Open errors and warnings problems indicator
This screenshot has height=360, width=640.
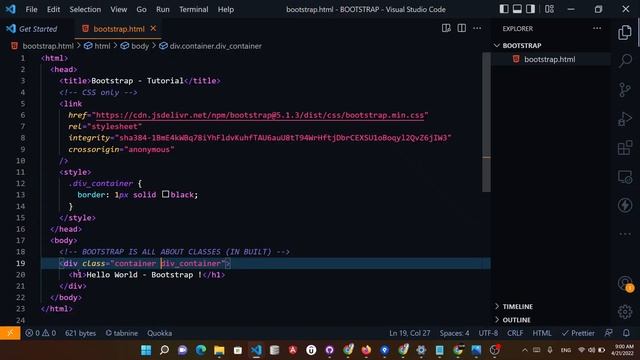pyautogui.click(x=40, y=333)
